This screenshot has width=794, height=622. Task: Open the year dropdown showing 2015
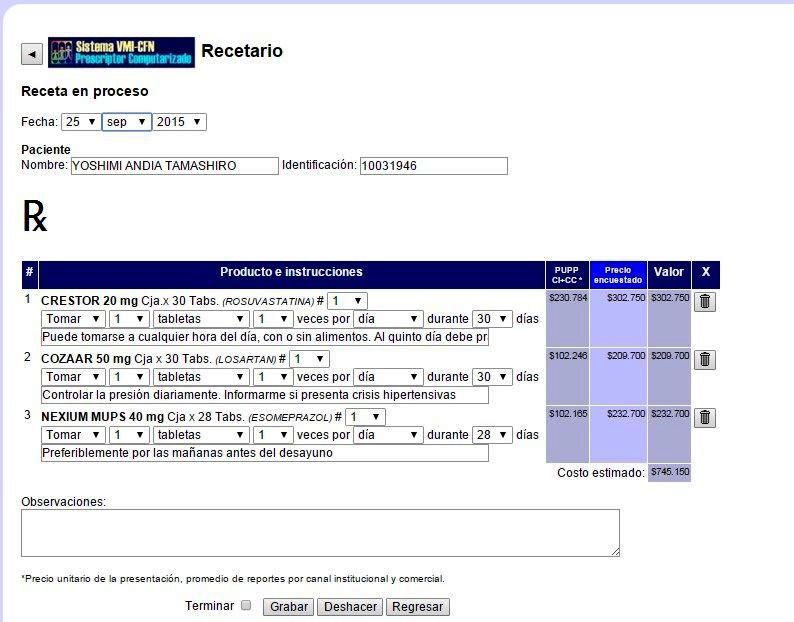pyautogui.click(x=179, y=122)
